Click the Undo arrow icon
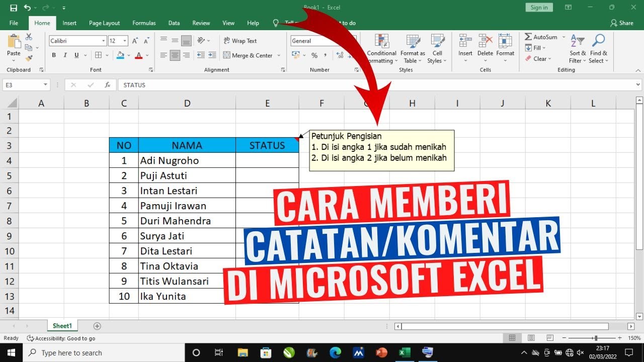 pos(27,8)
